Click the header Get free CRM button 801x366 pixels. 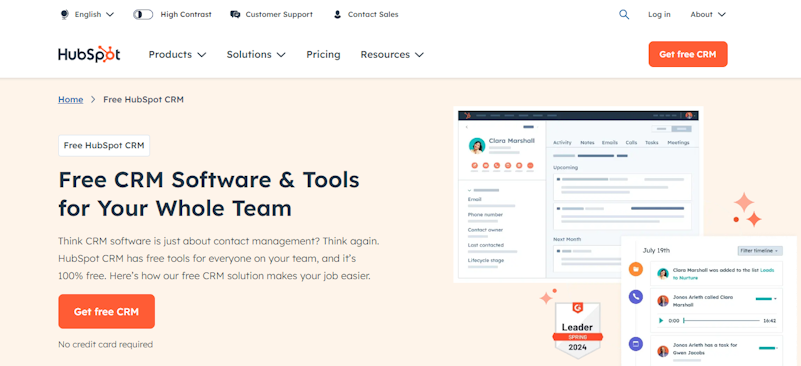(688, 54)
